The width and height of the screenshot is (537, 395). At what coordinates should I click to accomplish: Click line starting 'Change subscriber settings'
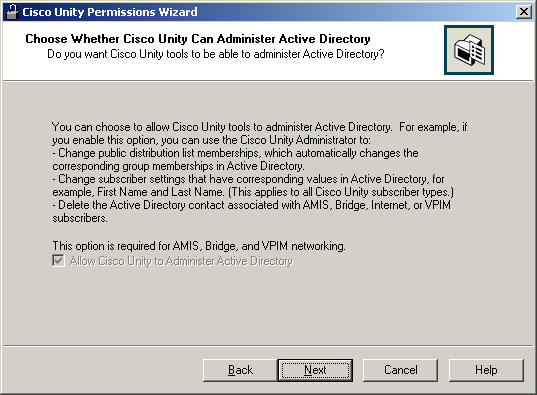tap(249, 179)
